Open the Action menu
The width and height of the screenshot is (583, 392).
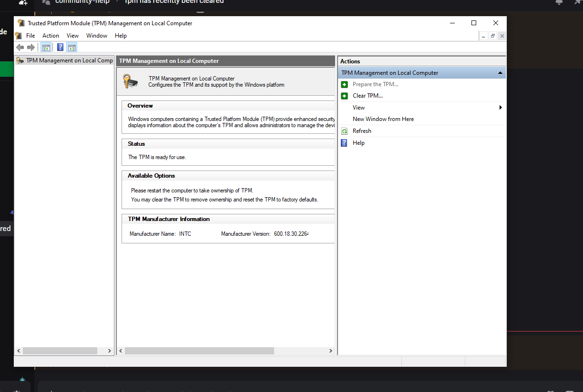(x=51, y=36)
